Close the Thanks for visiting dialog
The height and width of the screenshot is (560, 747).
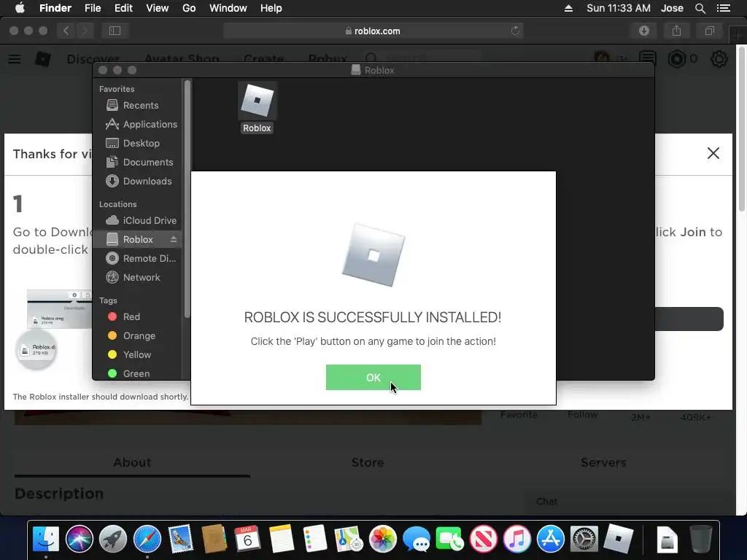pos(713,153)
